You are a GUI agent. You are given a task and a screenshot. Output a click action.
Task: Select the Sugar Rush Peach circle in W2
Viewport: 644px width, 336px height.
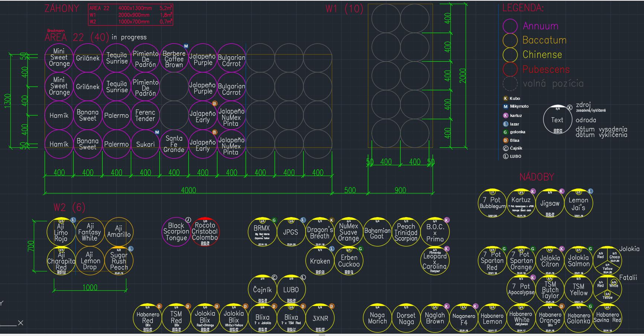point(119,261)
